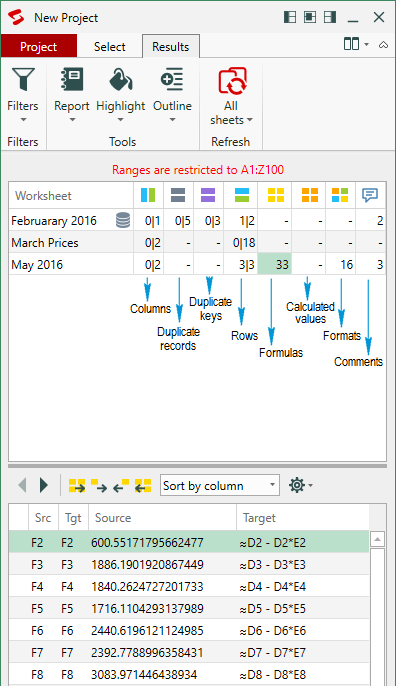Click the 1|2 rows cell for Februarary 2016

(x=241, y=220)
